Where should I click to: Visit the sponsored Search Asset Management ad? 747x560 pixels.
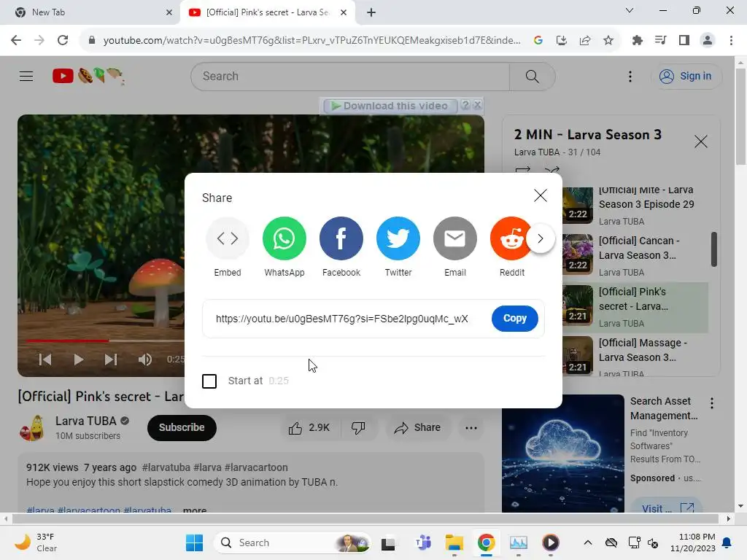pyautogui.click(x=667, y=507)
